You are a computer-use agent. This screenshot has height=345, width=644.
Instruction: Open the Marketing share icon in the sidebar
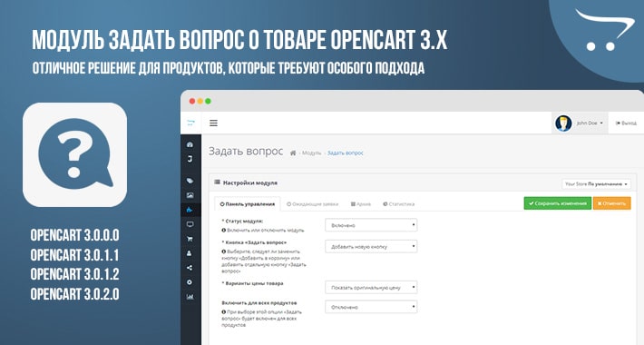[190, 268]
